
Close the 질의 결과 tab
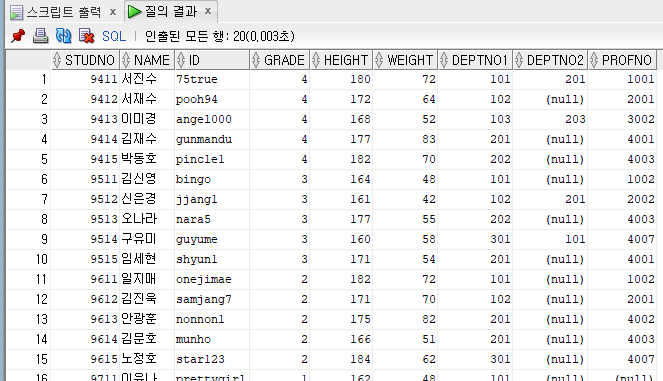pos(208,11)
